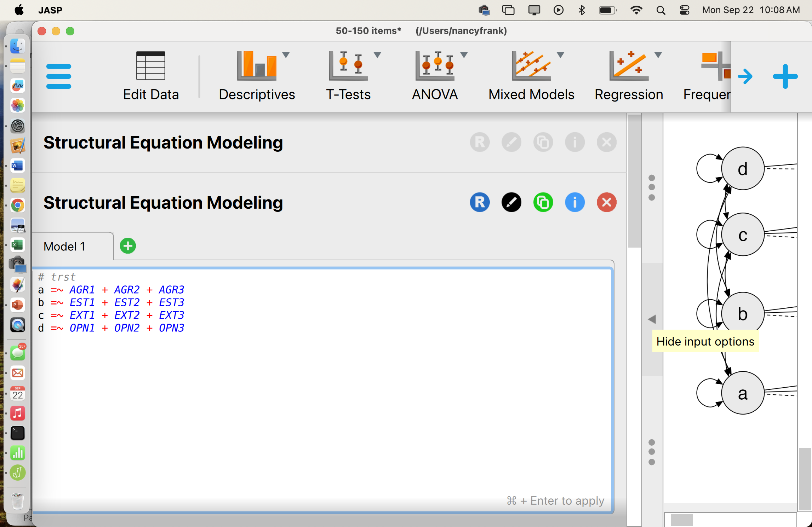This screenshot has width=812, height=527.
Task: Expand the Descriptives dropdown arrow
Action: coord(286,55)
